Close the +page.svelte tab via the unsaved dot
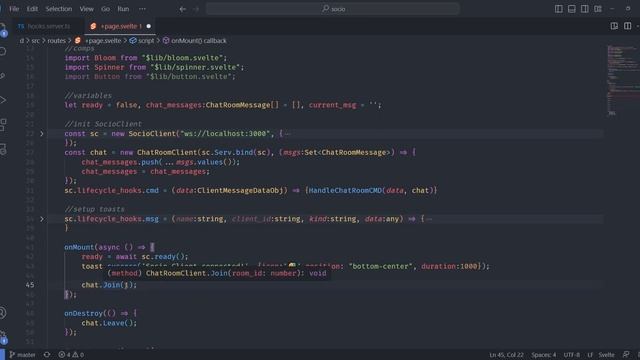This screenshot has height=360, width=640. click(149, 26)
